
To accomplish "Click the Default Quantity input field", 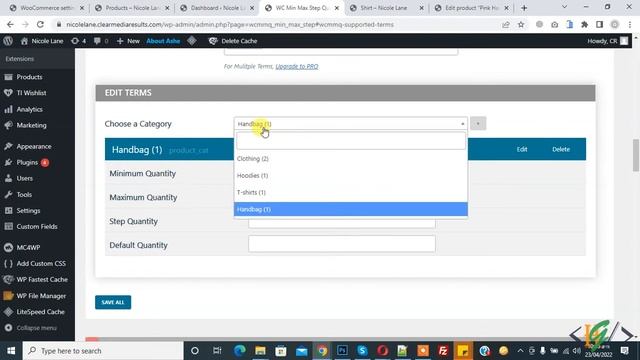I will 342,244.
